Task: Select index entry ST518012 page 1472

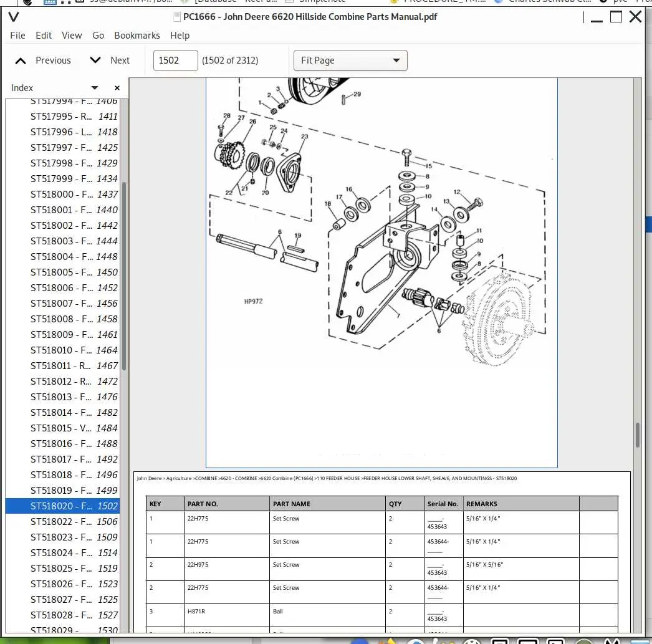Action: point(62,382)
